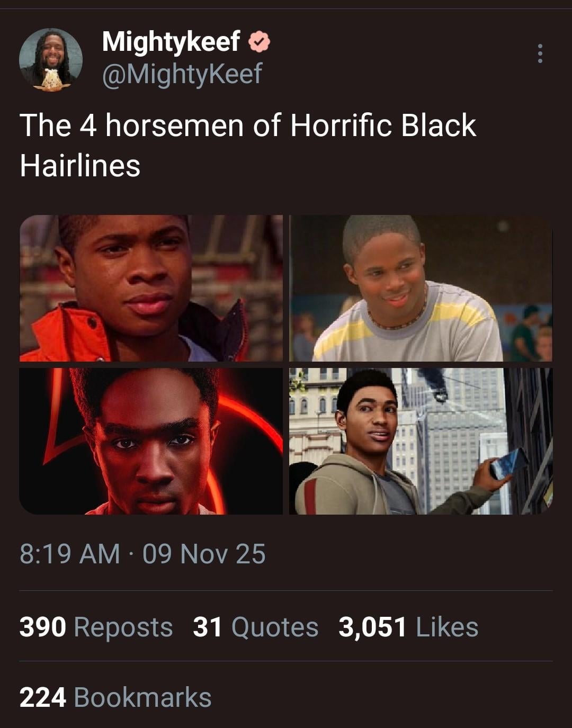Tap the word Hairlines in the tweet
Viewport: 572px width, 728px height.
click(x=80, y=166)
